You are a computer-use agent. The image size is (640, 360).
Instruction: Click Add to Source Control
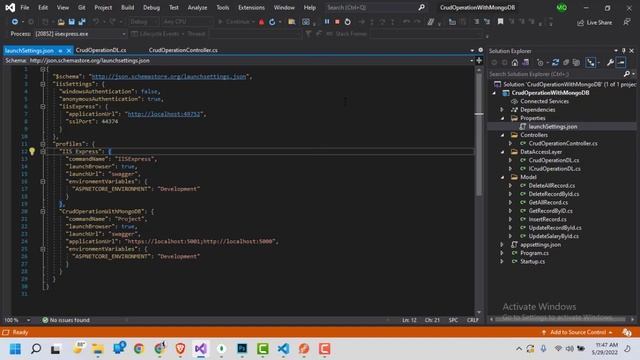(577, 332)
